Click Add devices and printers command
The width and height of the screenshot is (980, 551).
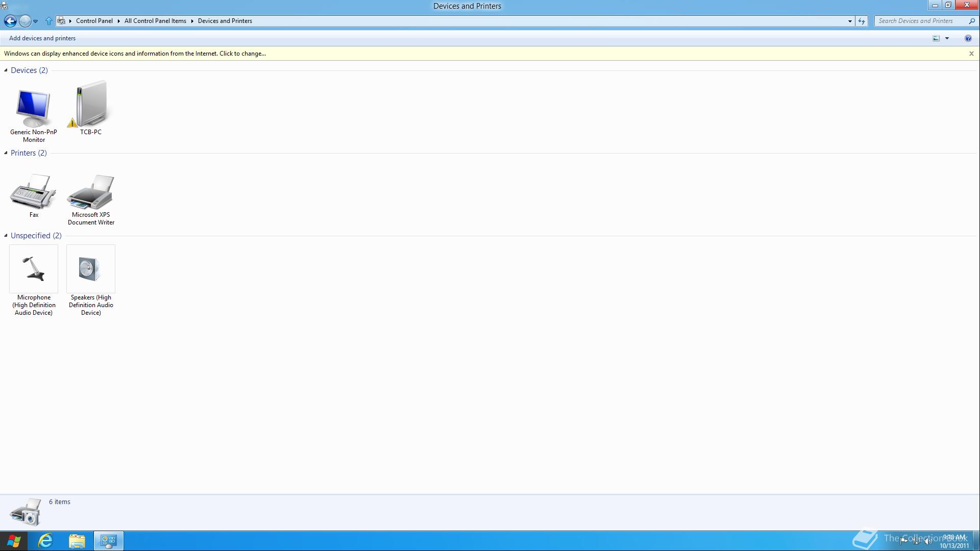click(42, 38)
